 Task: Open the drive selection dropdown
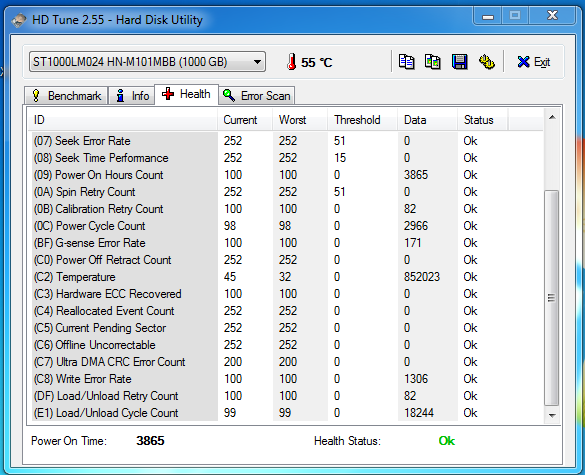(x=147, y=62)
